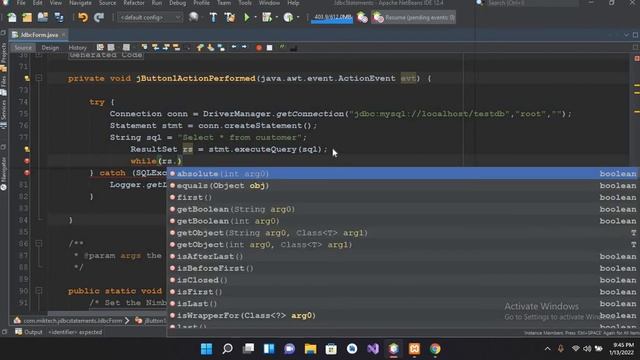
Task: Open Chrome from the taskbar
Action: 435,349
